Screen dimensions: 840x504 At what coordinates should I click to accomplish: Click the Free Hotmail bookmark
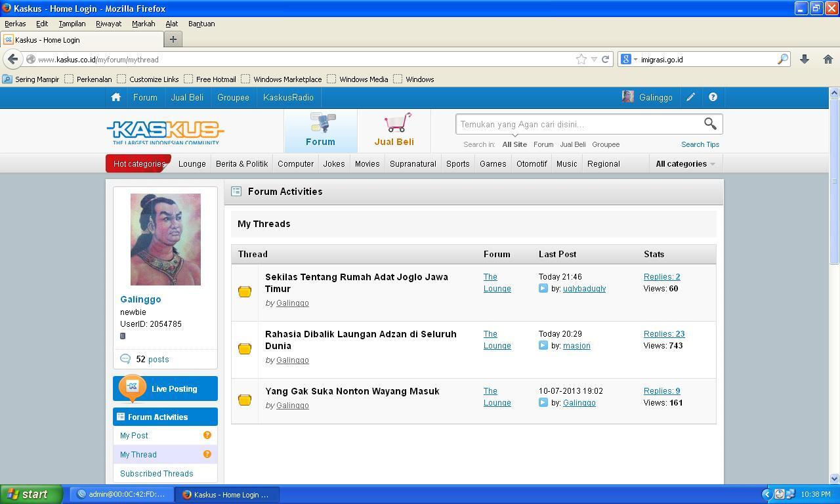[x=210, y=79]
